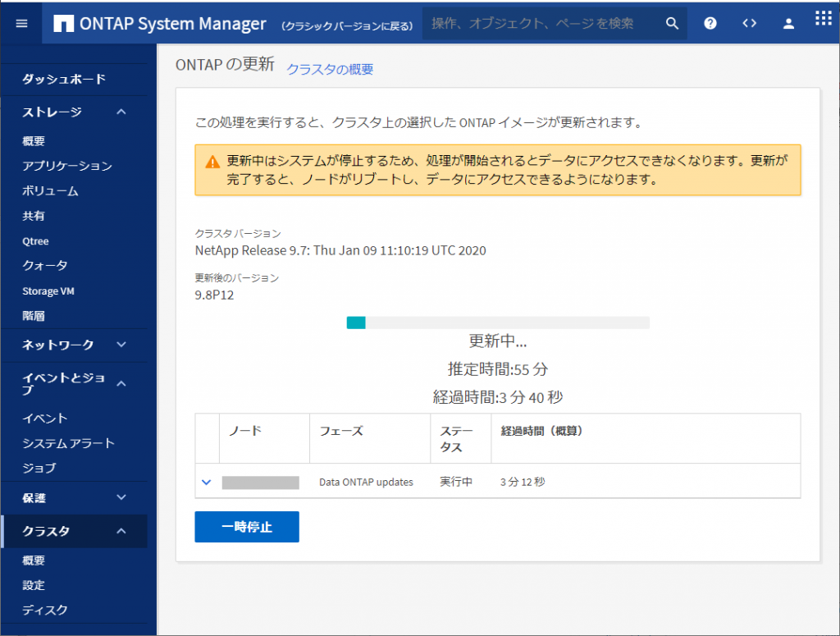Open the help question mark icon
Screen dimensions: 840x636
pyautogui.click(x=710, y=24)
